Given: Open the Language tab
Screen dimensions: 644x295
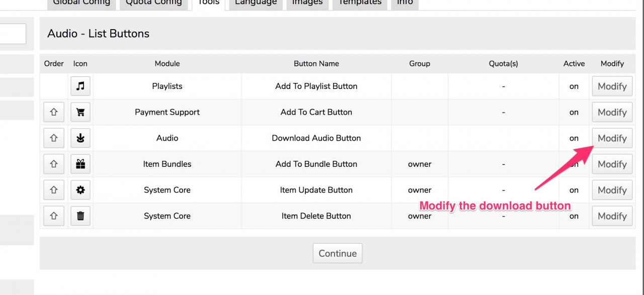Looking at the screenshot, I should 256,3.
